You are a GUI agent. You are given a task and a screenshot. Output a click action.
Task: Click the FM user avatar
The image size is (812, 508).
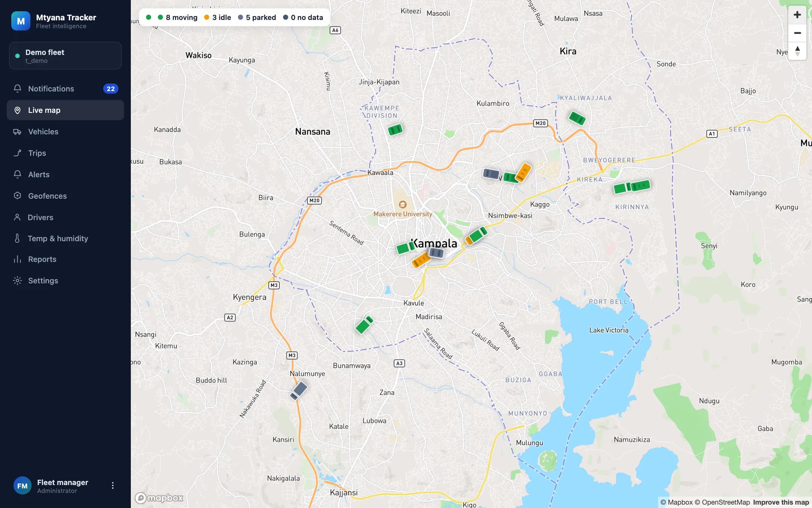point(22,486)
